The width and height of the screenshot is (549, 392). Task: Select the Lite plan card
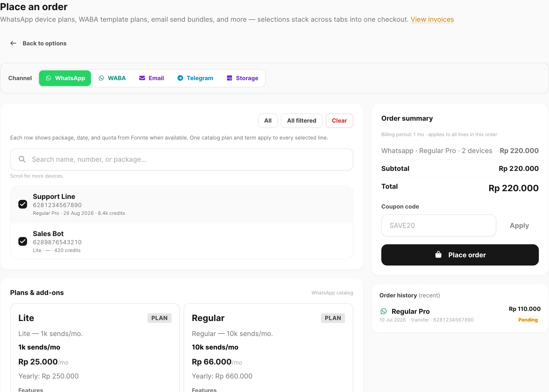pos(95,348)
